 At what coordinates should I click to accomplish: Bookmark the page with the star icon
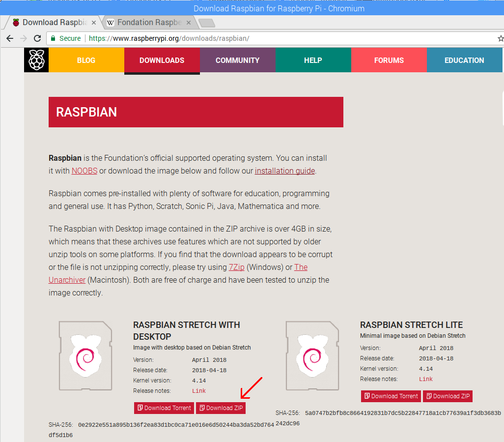coord(501,39)
